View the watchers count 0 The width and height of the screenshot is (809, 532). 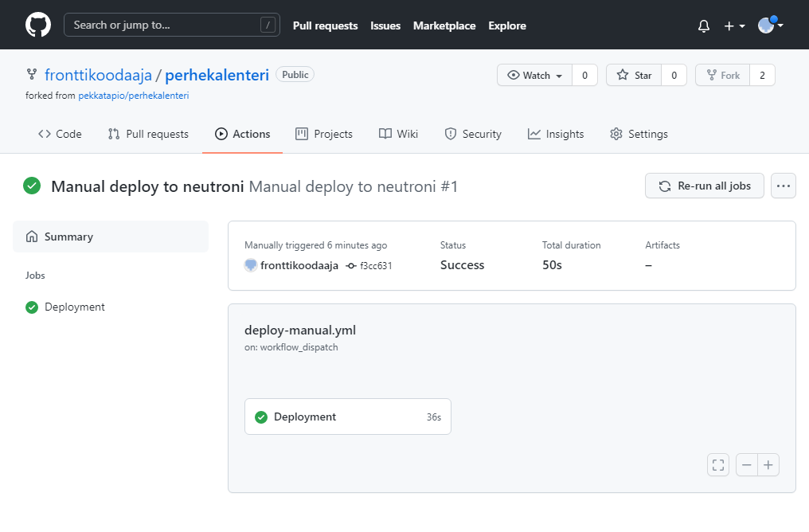click(x=584, y=76)
